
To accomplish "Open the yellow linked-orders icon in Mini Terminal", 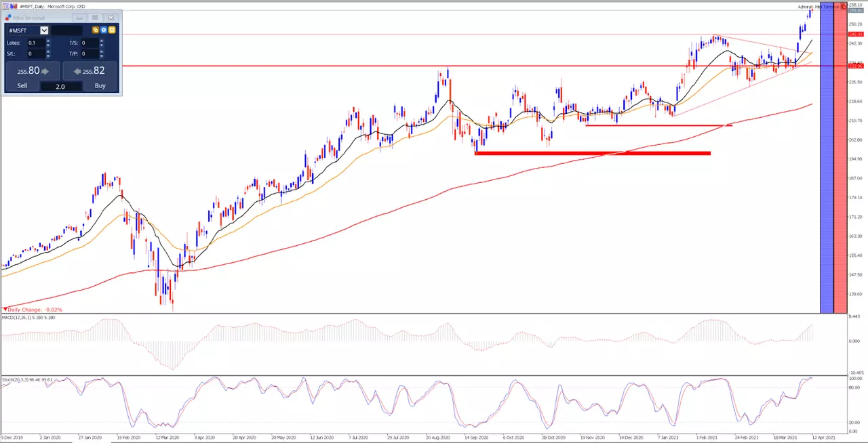I will point(96,30).
